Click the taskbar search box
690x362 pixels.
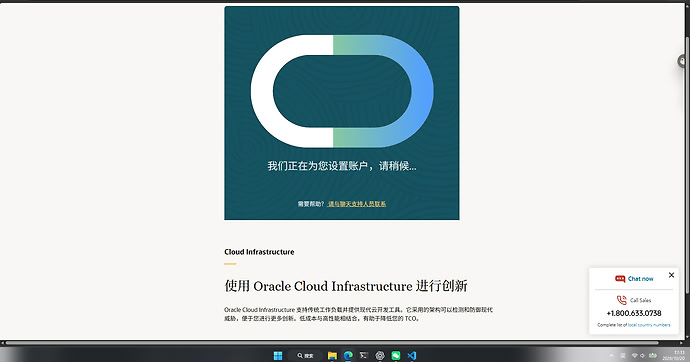[305, 355]
